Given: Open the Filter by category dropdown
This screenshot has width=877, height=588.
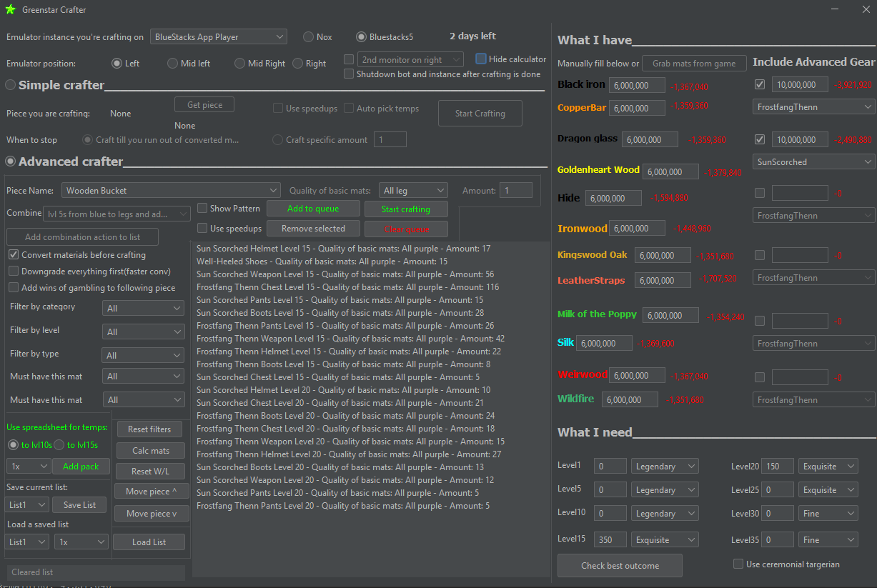Looking at the screenshot, I should [143, 308].
